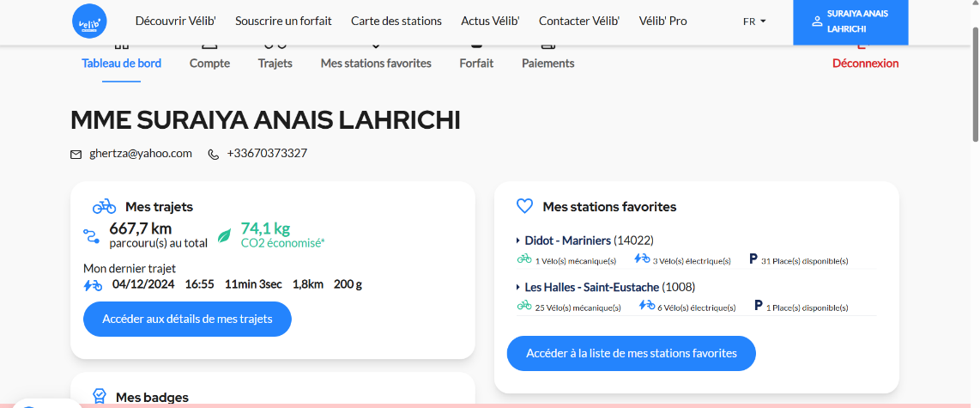The height and width of the screenshot is (408, 980).
Task: Click the Vélib' logo icon
Action: [x=89, y=21]
